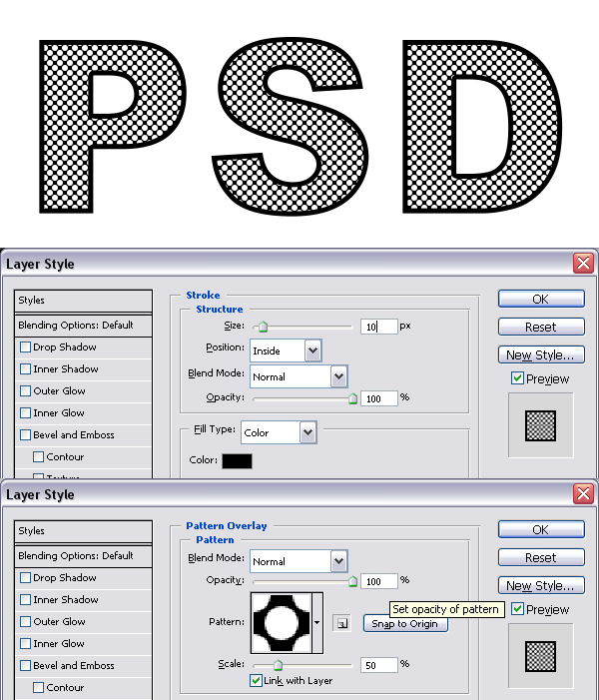Image resolution: width=599 pixels, height=700 pixels.
Task: Create new preset from pattern icon
Action: click(x=341, y=623)
